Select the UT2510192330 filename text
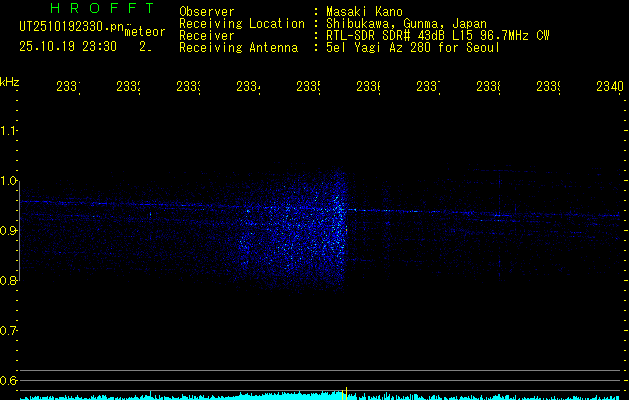629x400 pixels. [x=72, y=27]
